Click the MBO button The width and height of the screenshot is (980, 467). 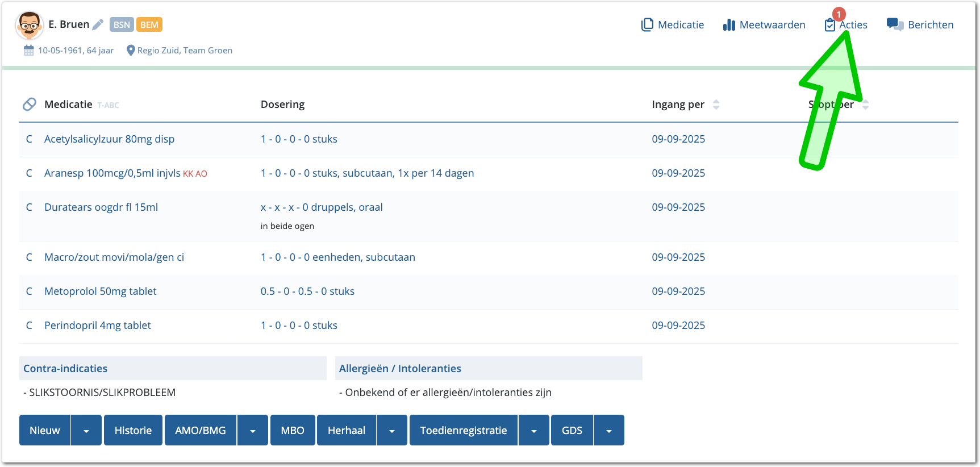coord(293,431)
